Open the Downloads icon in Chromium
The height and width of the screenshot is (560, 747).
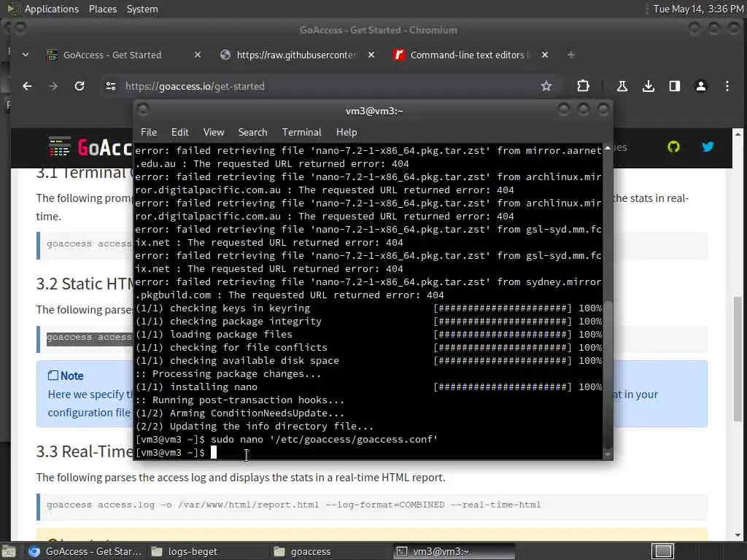pyautogui.click(x=649, y=86)
